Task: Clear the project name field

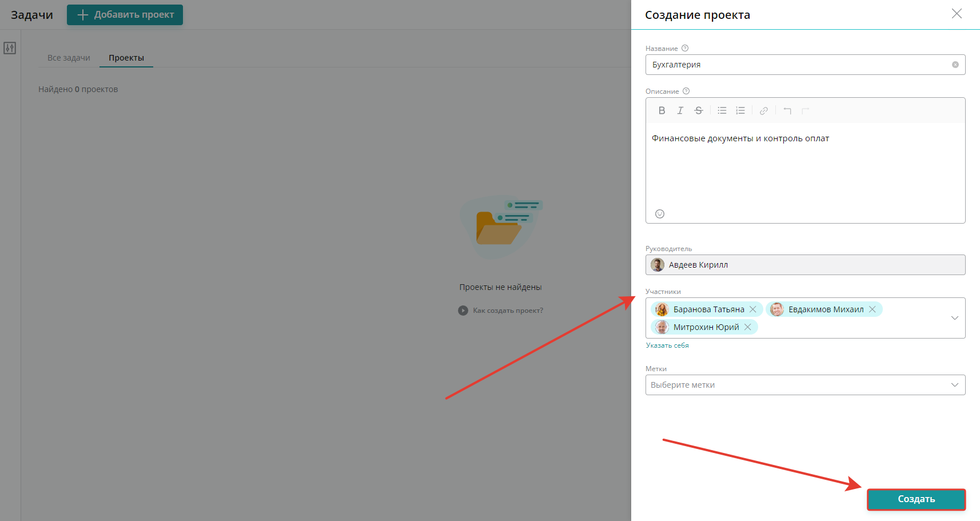Action: pos(955,65)
